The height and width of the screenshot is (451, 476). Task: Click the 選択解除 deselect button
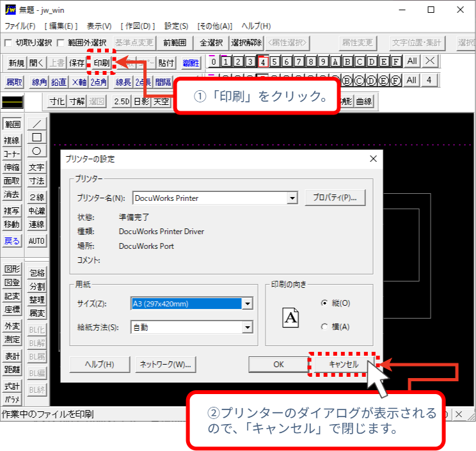click(246, 43)
